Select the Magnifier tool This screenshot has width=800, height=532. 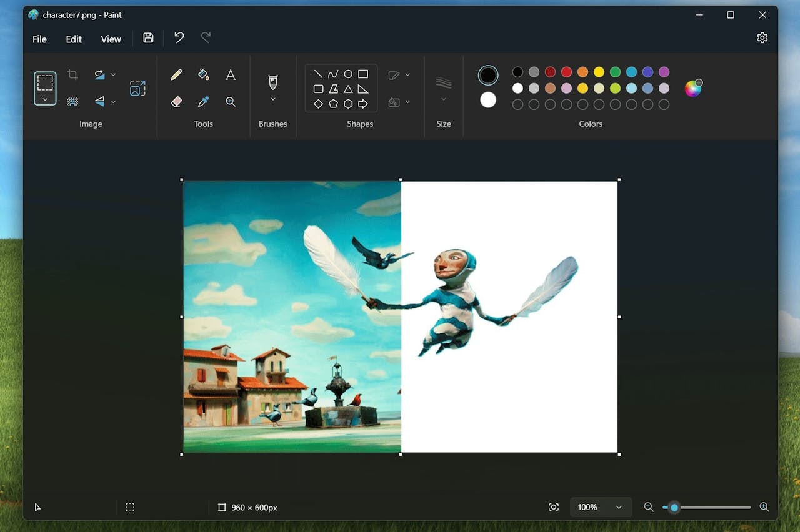coord(231,102)
